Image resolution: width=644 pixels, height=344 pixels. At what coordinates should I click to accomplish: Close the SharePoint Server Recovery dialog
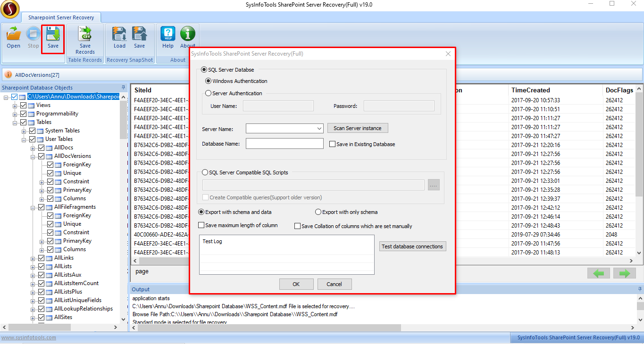pyautogui.click(x=448, y=54)
